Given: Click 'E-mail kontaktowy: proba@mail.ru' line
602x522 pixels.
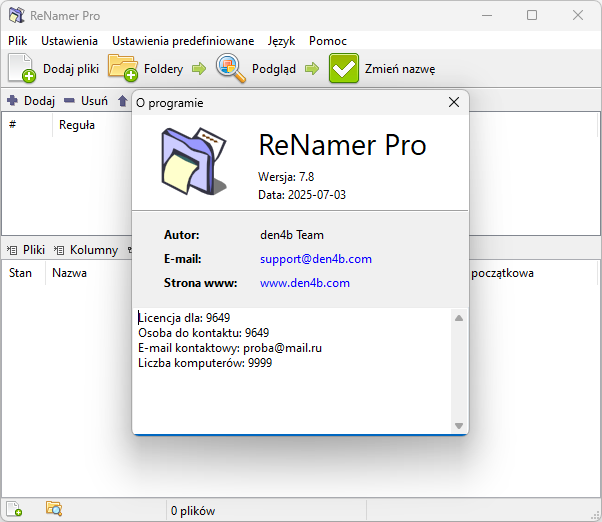Looking at the screenshot, I should click(230, 348).
